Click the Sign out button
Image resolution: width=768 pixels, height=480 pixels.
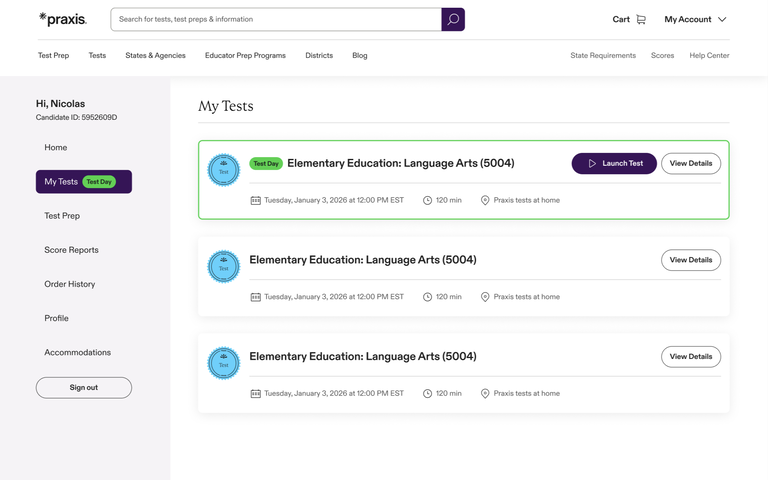[x=84, y=387]
